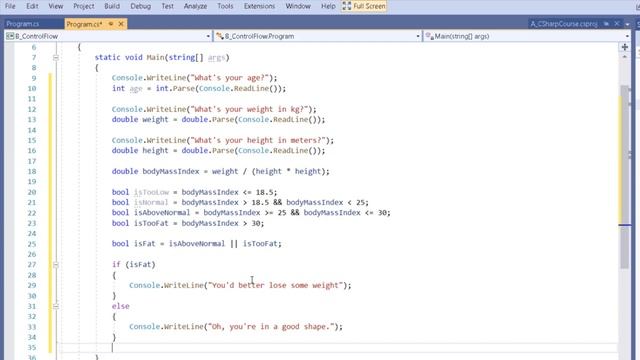Click the if (isFat) condition
Screen dimensions: 640x360
click(x=140, y=264)
